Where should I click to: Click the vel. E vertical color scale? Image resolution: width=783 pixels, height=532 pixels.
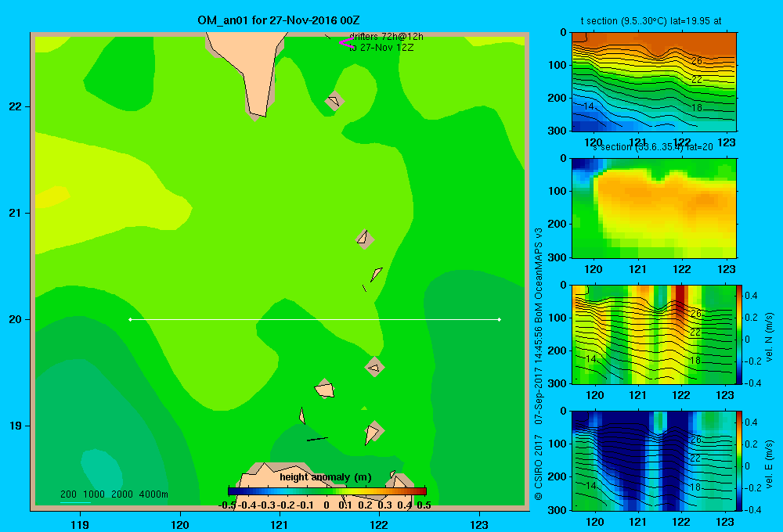tap(739, 461)
